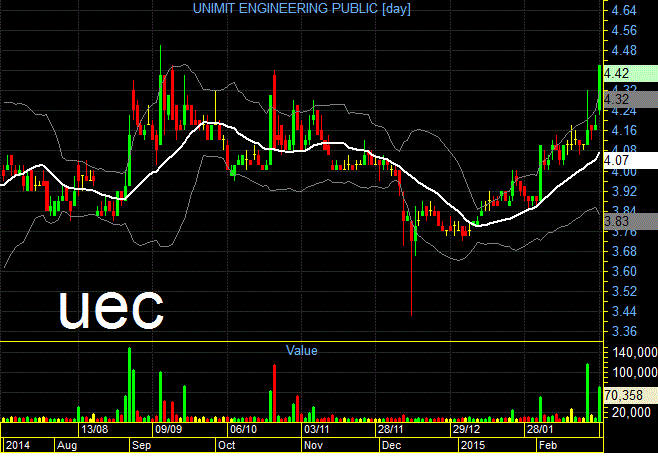Click the 3.60 price axis label
Image resolution: width=658 pixels, height=460 pixels.
[624, 272]
